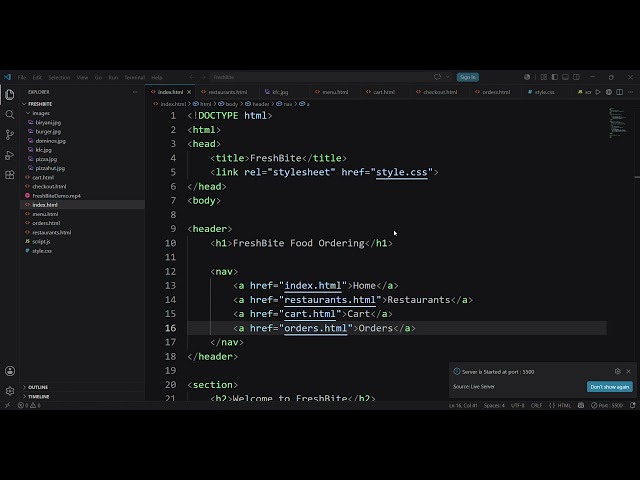Viewport: 640px width, 480px height.
Task: Collapse the images folder
Action: click(x=41, y=113)
